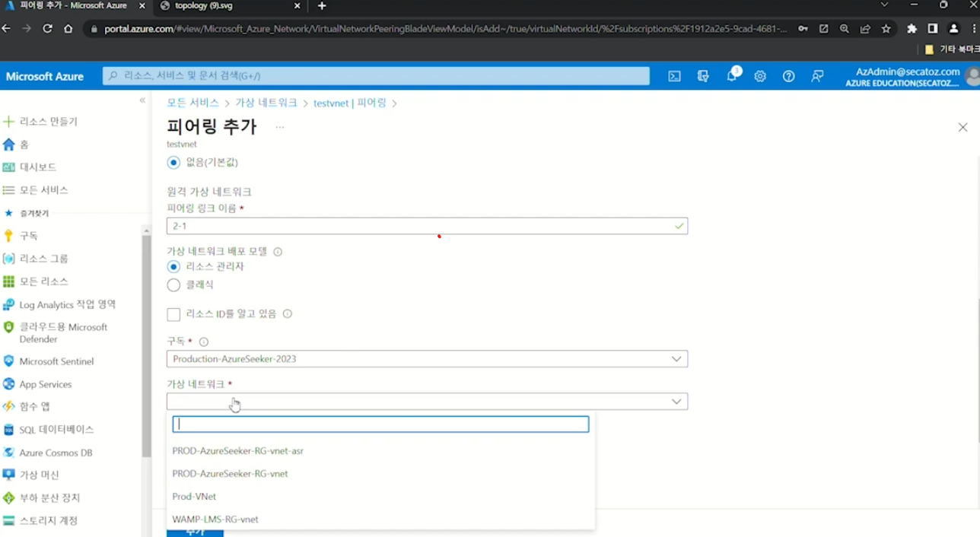Click the 추가 button at the bottom
The width and height of the screenshot is (980, 537).
(x=195, y=532)
